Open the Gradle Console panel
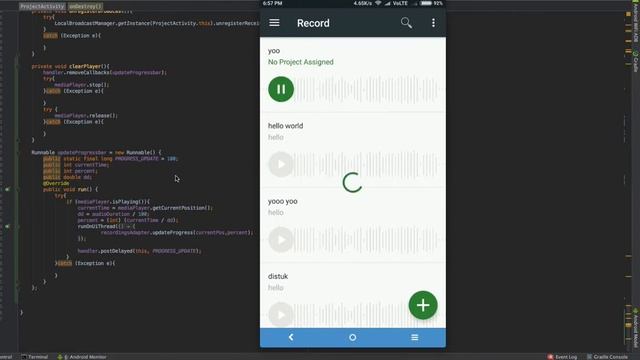 [607, 357]
